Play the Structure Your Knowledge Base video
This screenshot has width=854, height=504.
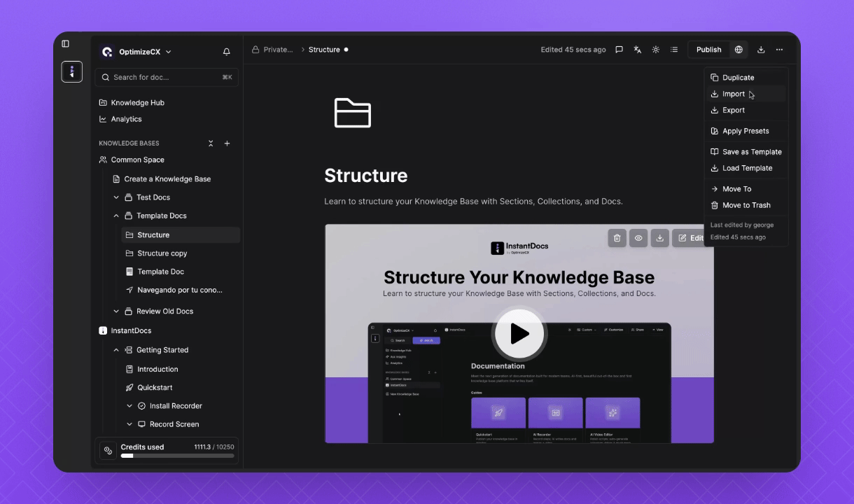(x=519, y=333)
